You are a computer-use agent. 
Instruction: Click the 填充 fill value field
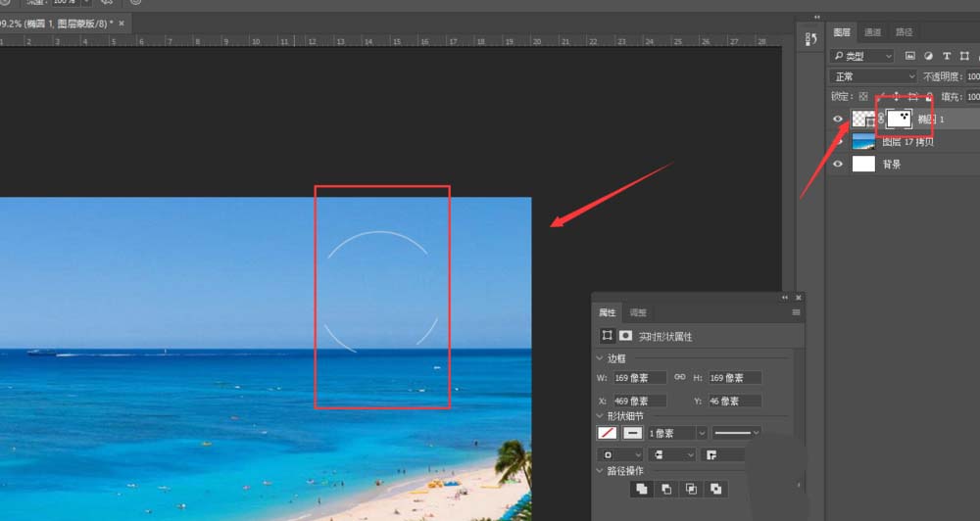(973, 97)
